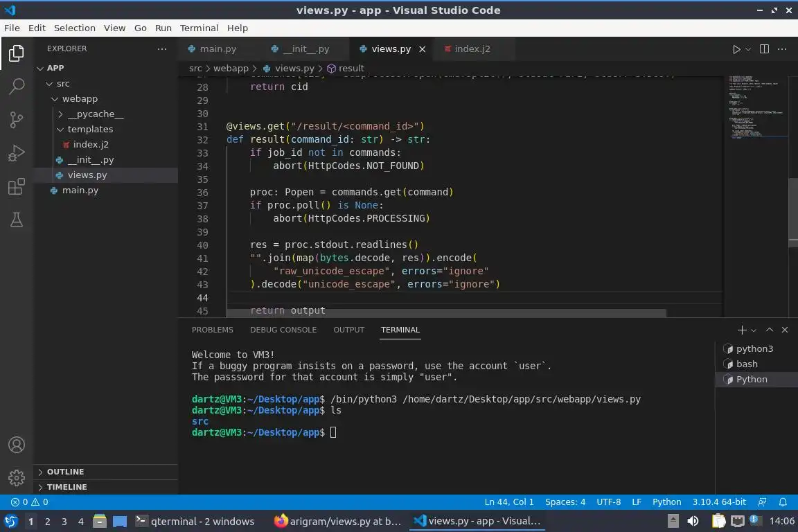Click the feedback icon in status bar
Viewport: 798px width, 532px height.
pyautogui.click(x=762, y=502)
